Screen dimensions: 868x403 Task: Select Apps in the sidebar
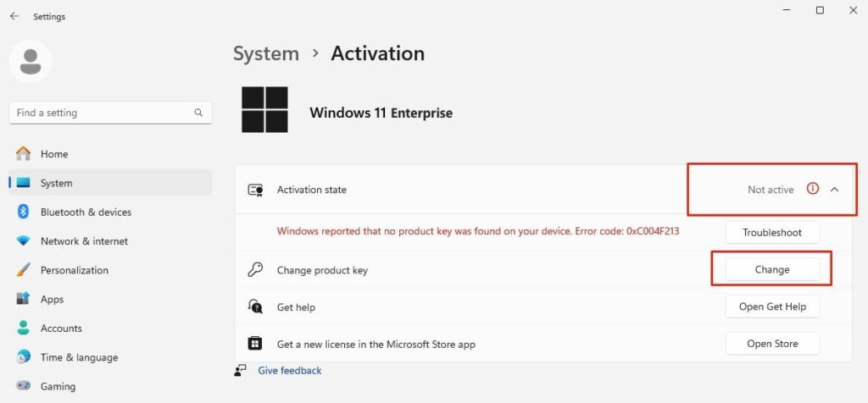point(52,299)
